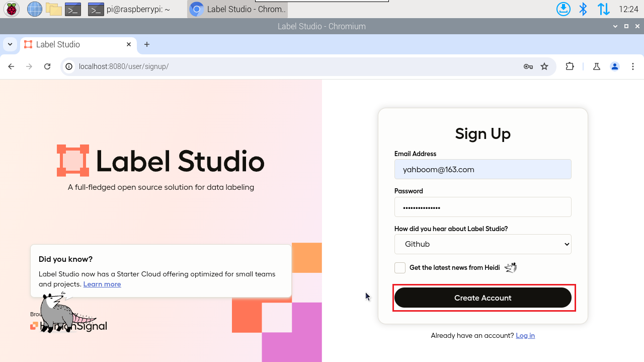Viewport: 644px width, 362px height.
Task: Click the "Did you know?" heading
Action: pos(66,259)
